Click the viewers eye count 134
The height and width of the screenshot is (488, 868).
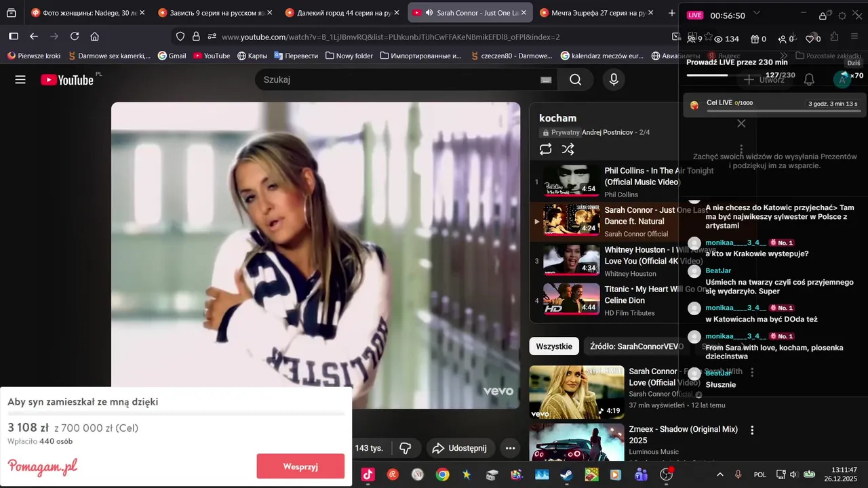[727, 39]
